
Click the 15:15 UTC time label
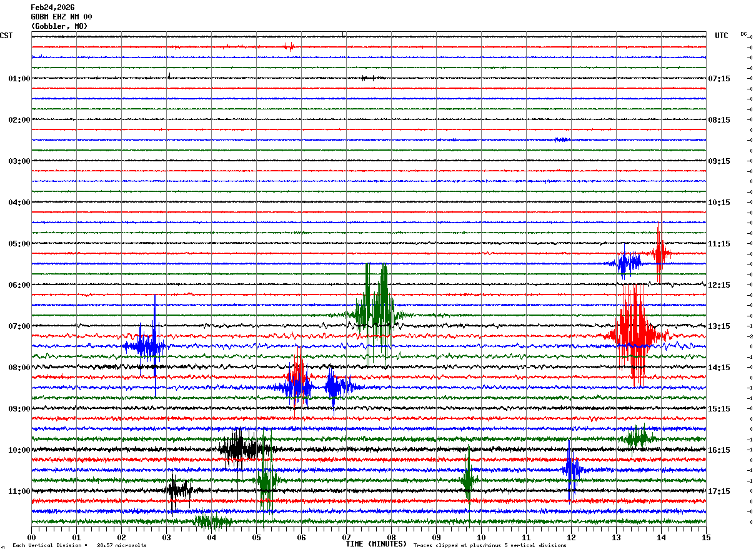(719, 409)
